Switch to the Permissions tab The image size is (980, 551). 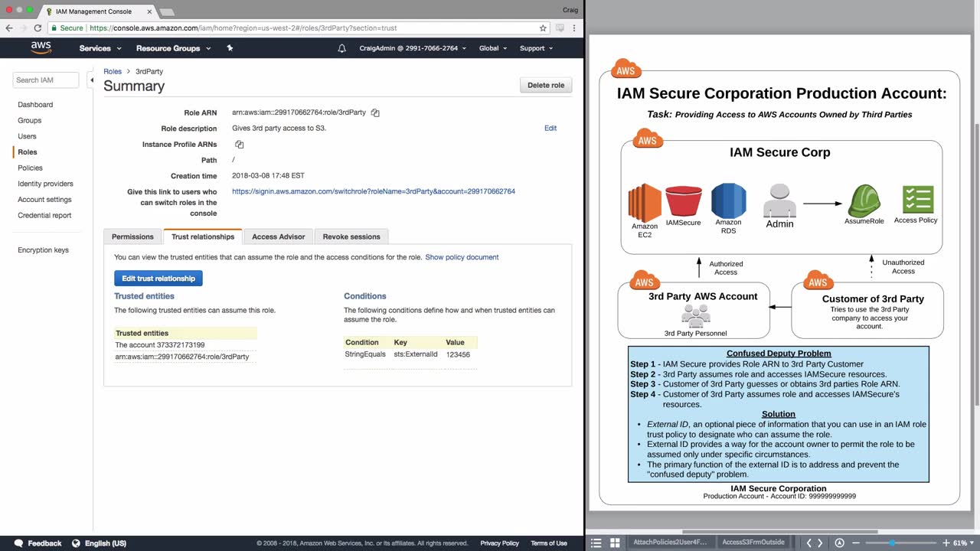coord(133,236)
